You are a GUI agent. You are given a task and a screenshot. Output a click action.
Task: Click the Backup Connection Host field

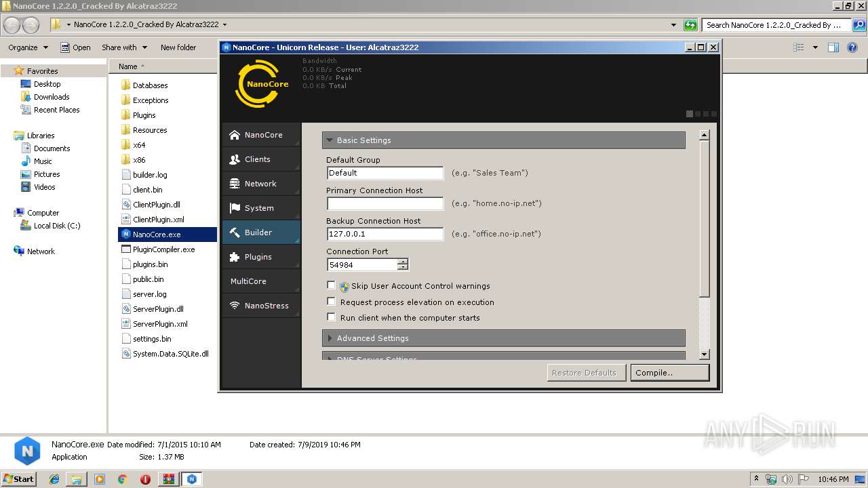point(385,234)
